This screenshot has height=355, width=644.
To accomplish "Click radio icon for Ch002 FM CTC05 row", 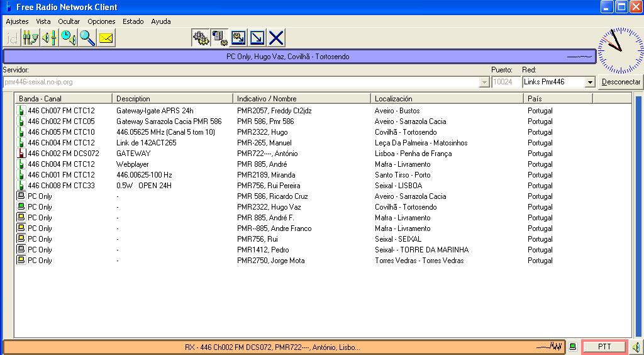I will [x=21, y=121].
